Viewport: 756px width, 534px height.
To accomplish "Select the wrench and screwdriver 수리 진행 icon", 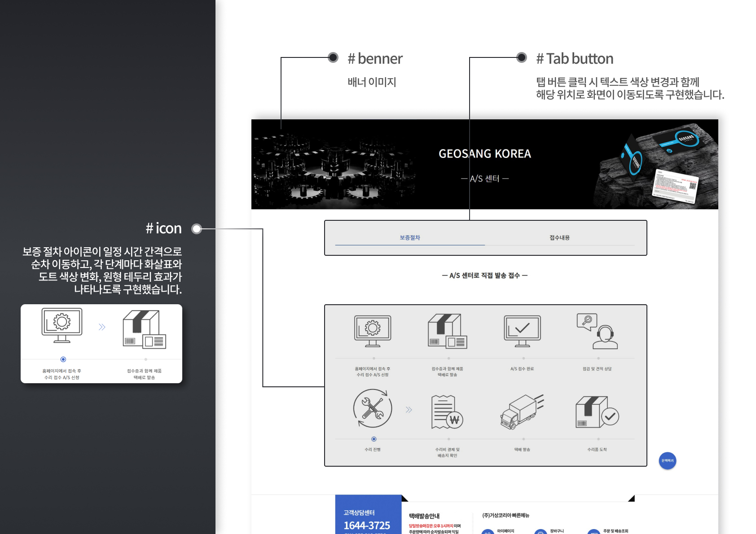I will (372, 409).
